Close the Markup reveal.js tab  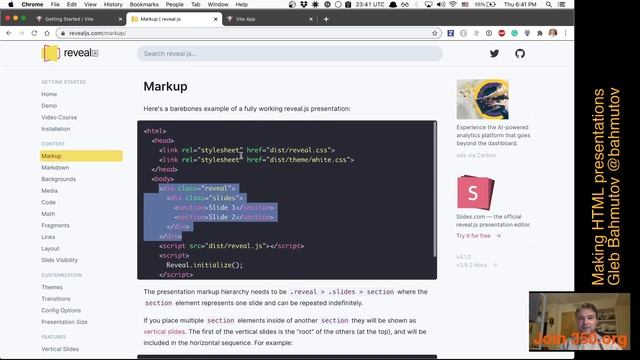tap(216, 19)
